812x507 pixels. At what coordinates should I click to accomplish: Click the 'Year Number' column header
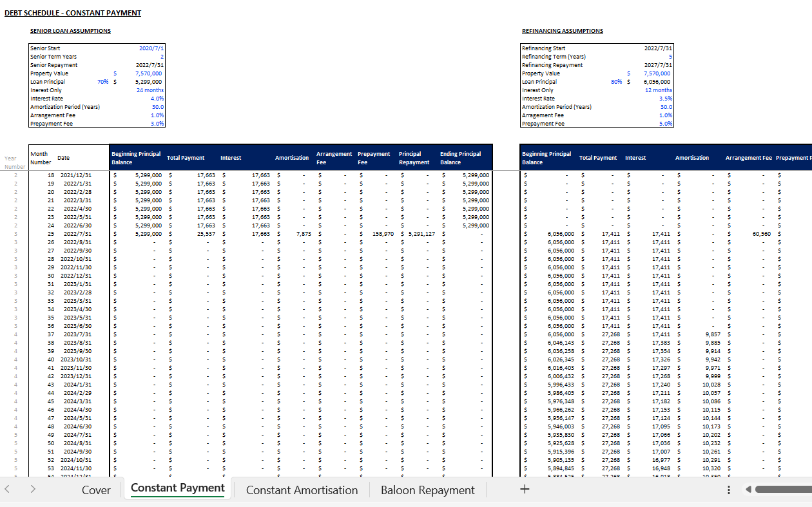click(14, 162)
